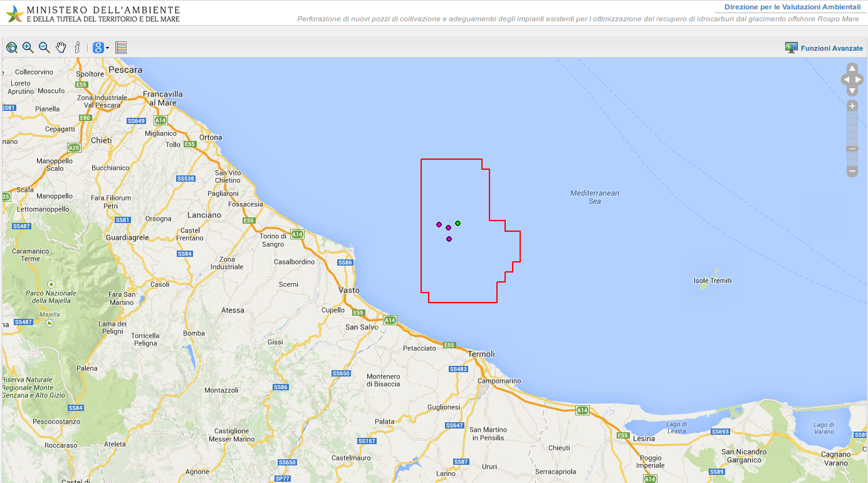Click the Ministero dell'Ambiente logo

point(15,13)
